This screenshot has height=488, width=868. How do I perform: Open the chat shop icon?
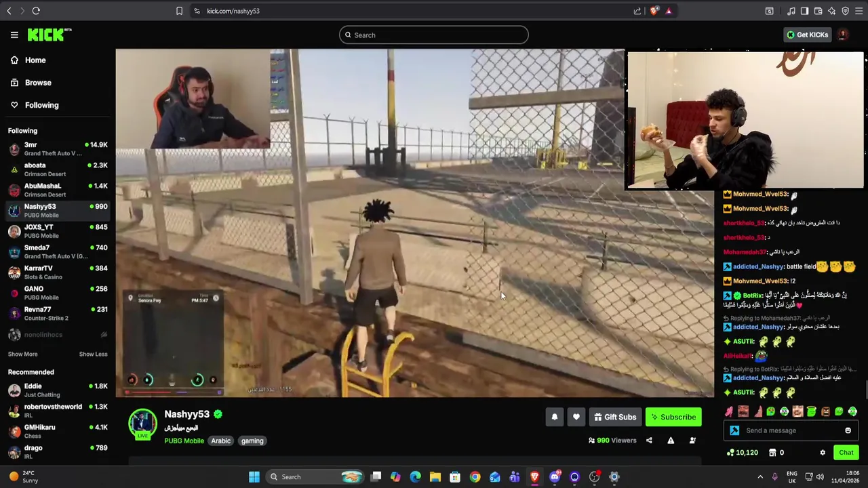click(x=772, y=453)
